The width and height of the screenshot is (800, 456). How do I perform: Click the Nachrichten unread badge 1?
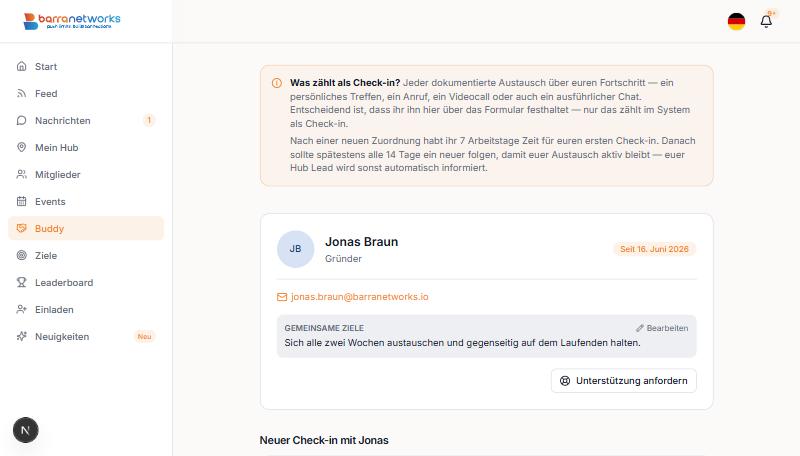click(149, 120)
